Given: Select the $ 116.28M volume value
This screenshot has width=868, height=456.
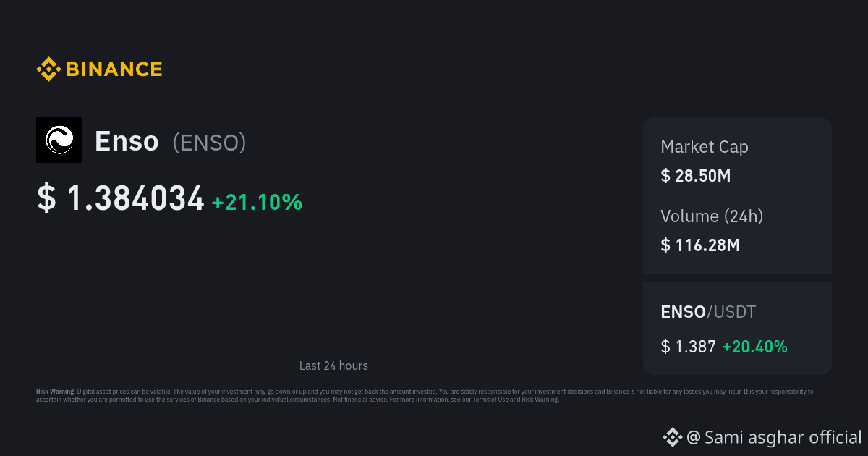Looking at the screenshot, I should click(699, 245).
